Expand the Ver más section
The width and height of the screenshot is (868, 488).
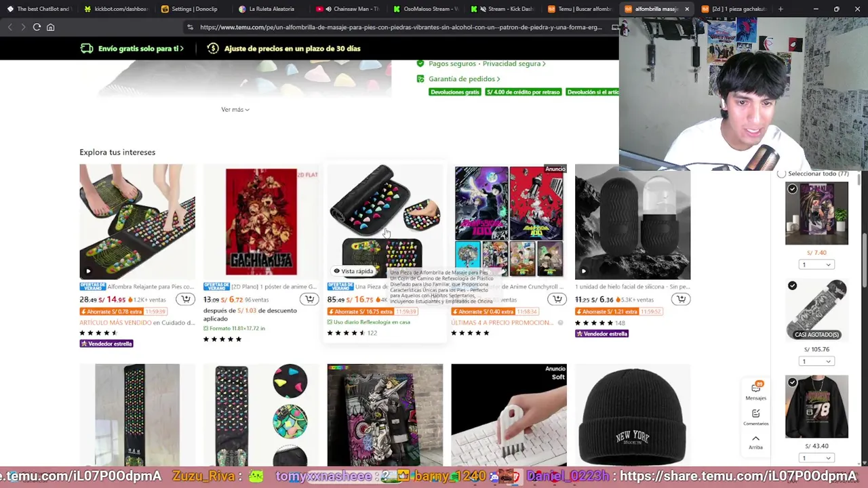(x=235, y=109)
